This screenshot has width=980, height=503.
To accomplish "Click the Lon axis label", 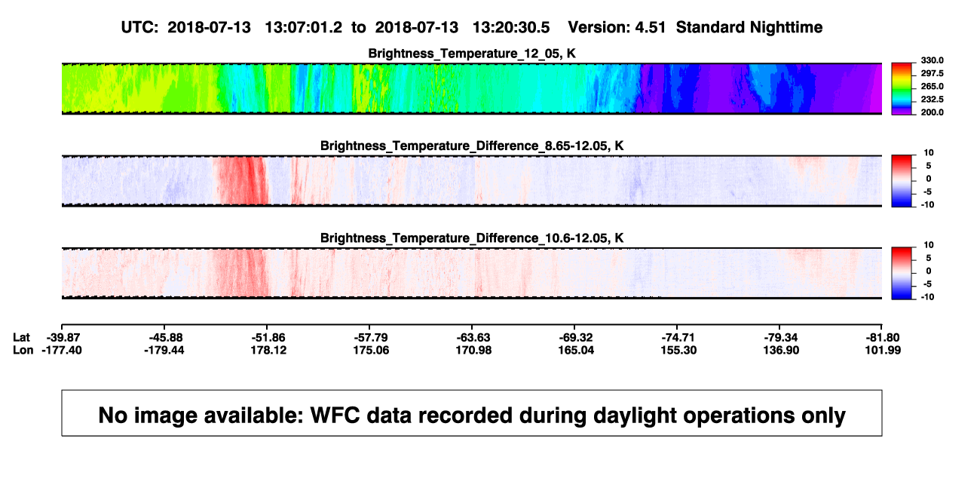I will (23, 350).
